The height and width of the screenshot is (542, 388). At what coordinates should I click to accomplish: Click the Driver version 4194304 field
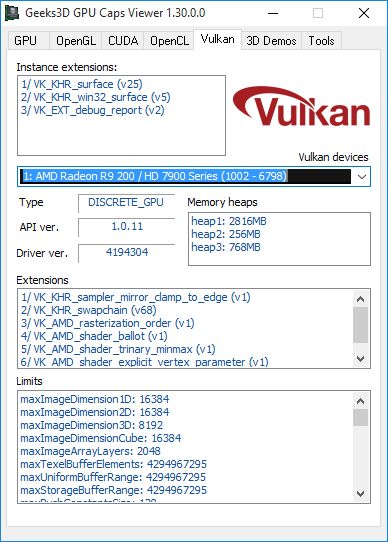[126, 252]
